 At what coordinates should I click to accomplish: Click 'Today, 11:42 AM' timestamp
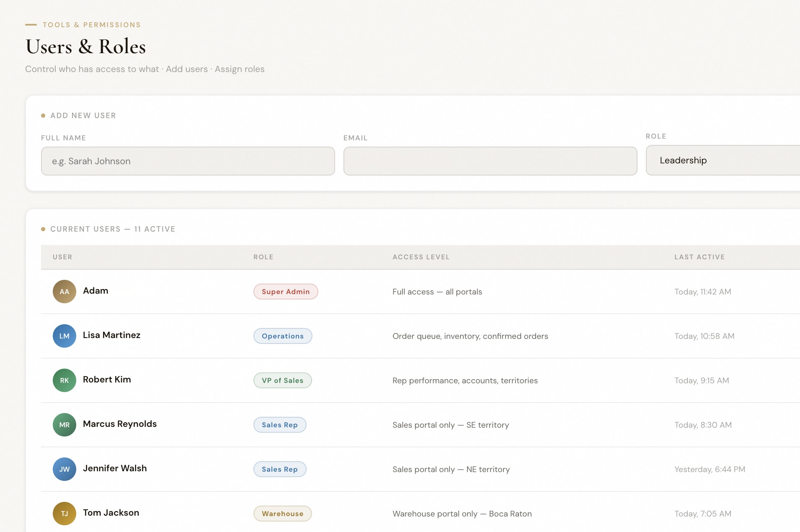coord(703,292)
